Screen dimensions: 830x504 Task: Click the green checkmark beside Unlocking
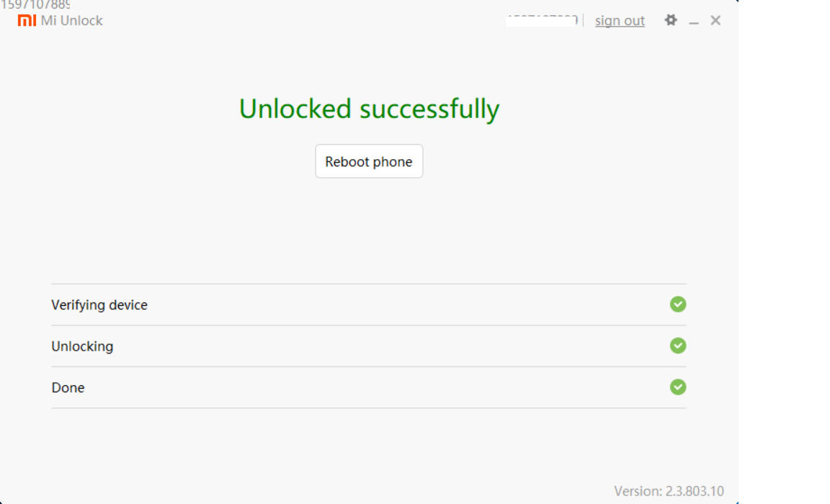click(x=678, y=346)
